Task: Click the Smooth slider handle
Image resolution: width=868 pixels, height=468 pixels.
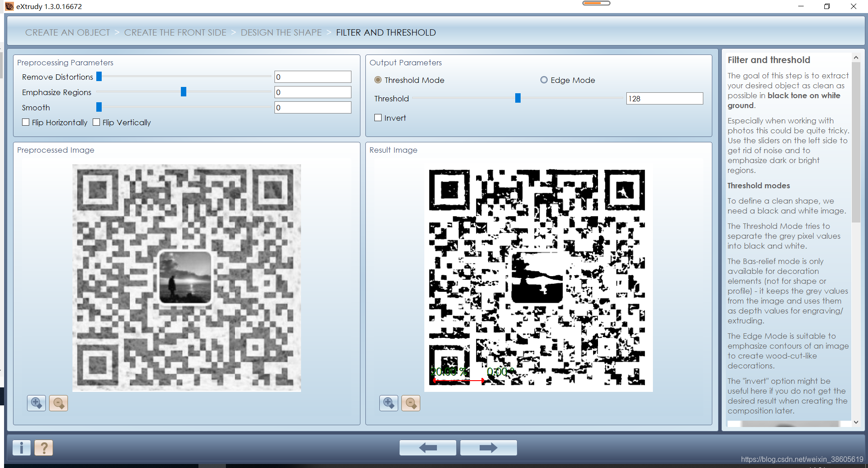Action: 99,107
